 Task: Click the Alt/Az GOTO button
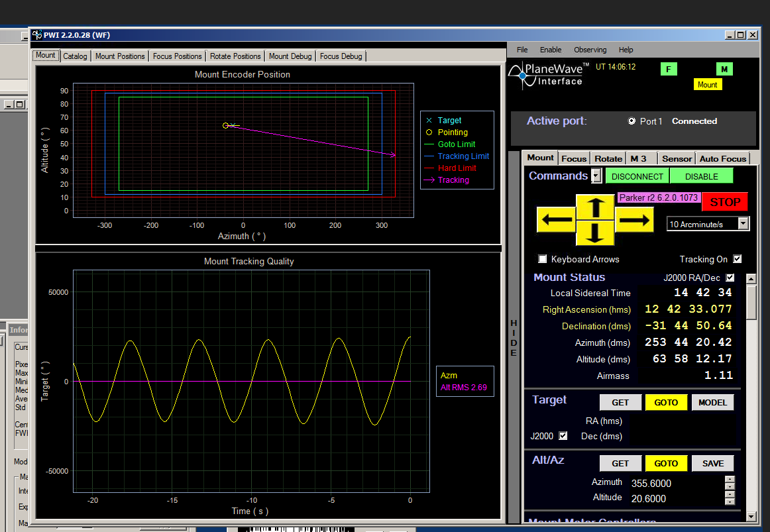point(665,463)
